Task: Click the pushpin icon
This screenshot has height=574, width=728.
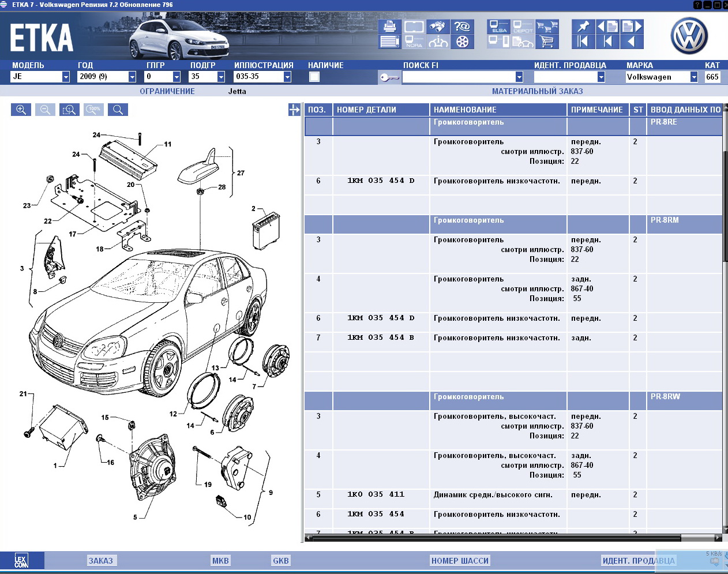Action: [x=583, y=27]
